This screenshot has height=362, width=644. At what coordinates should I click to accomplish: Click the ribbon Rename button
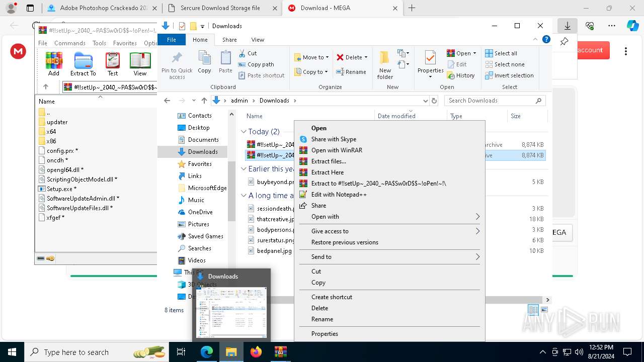point(351,72)
